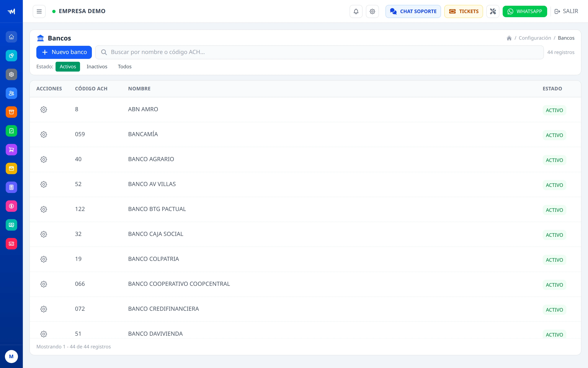Go to the sidebar home icon
This screenshot has width=588, height=368.
coord(11,37)
